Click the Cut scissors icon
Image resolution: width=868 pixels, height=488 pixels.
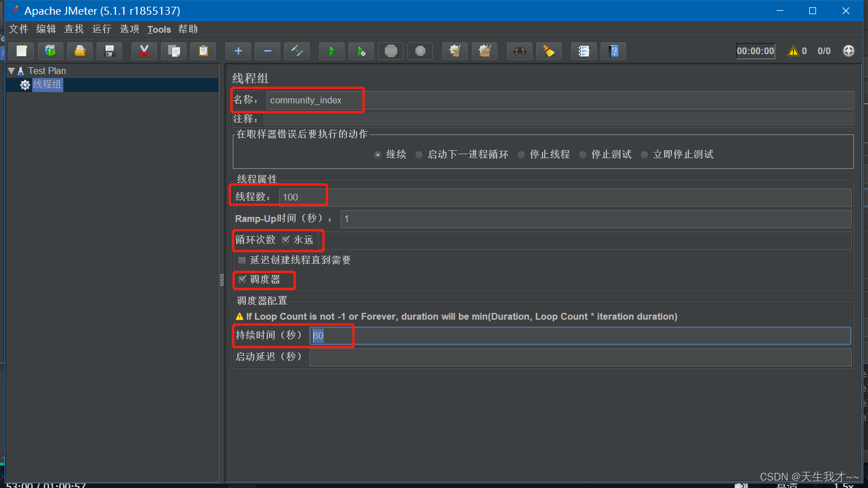[145, 51]
